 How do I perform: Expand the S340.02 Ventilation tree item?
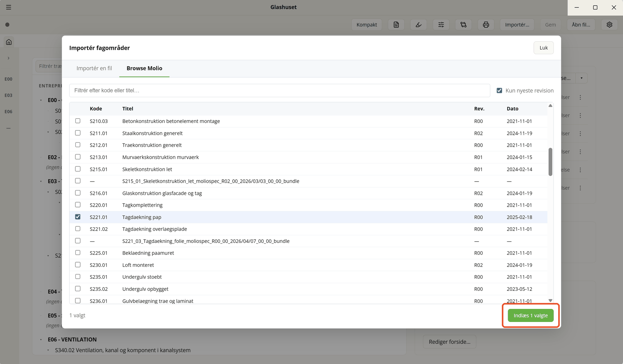pyautogui.click(x=48, y=350)
